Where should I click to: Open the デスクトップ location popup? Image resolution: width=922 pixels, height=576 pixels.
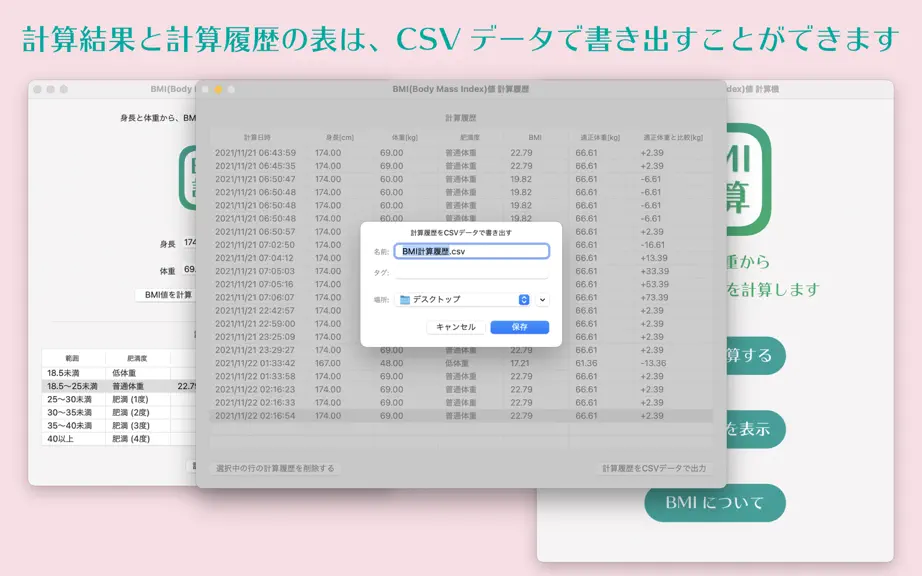(463, 300)
